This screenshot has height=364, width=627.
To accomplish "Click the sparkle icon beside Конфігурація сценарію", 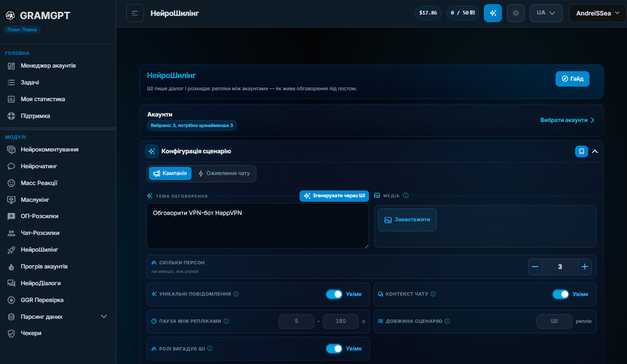I will tap(152, 151).
